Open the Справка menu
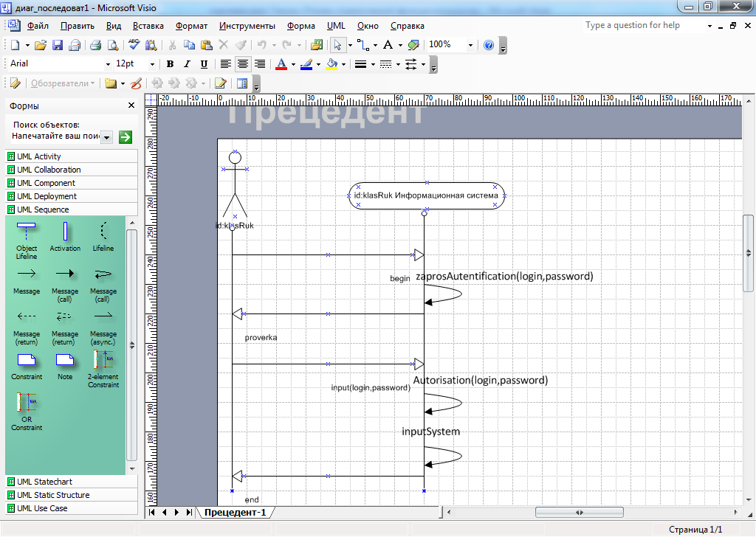The width and height of the screenshot is (756, 537). pyautogui.click(x=408, y=26)
